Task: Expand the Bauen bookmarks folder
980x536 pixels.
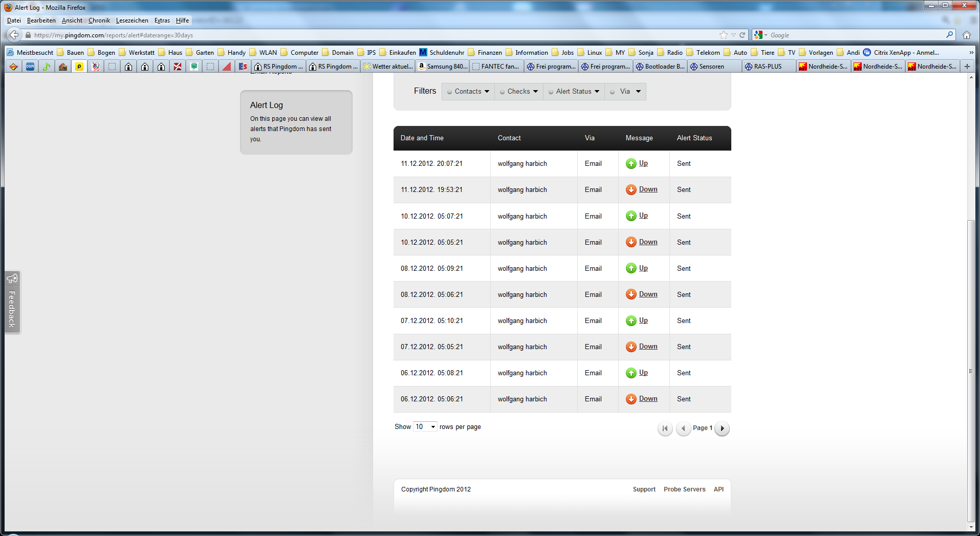Action: click(x=71, y=52)
